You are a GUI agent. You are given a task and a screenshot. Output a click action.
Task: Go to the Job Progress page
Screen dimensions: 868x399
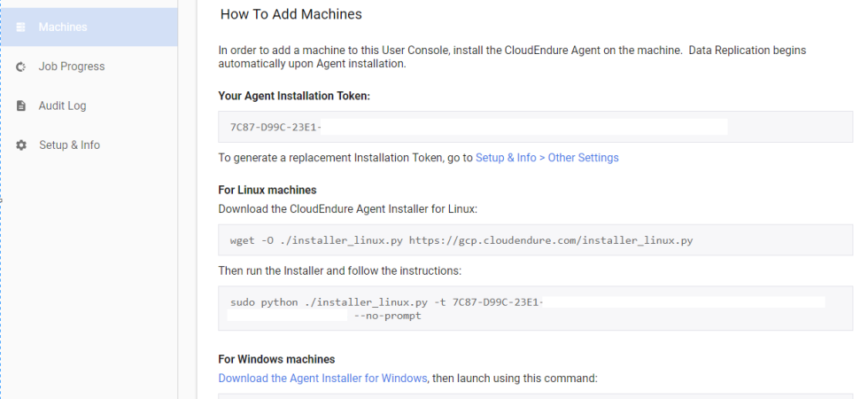pos(89,66)
